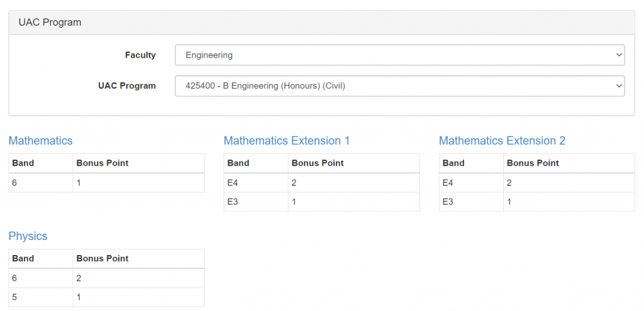This screenshot has width=644, height=311.
Task: Select Band column header in Mathematics table
Action: [23, 163]
